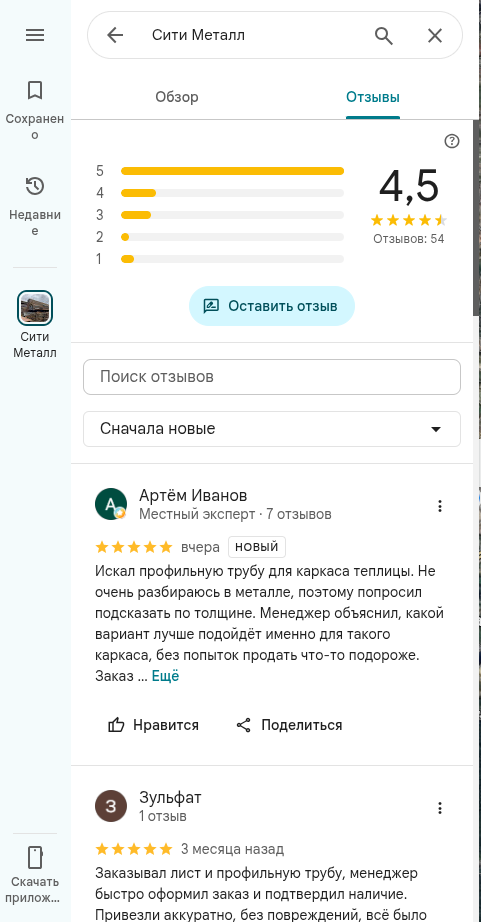Filter reviews by the 5-star bar
Viewport: 481px width, 922px height.
click(221, 171)
